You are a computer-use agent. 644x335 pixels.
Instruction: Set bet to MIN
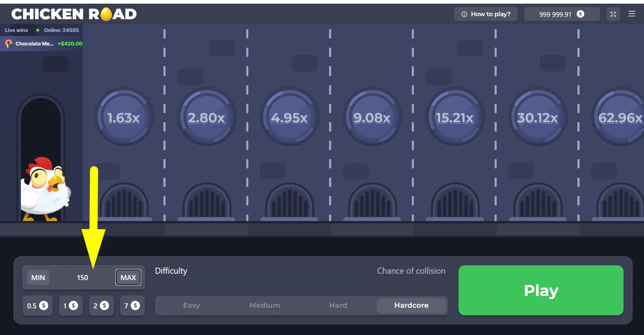pyautogui.click(x=38, y=277)
